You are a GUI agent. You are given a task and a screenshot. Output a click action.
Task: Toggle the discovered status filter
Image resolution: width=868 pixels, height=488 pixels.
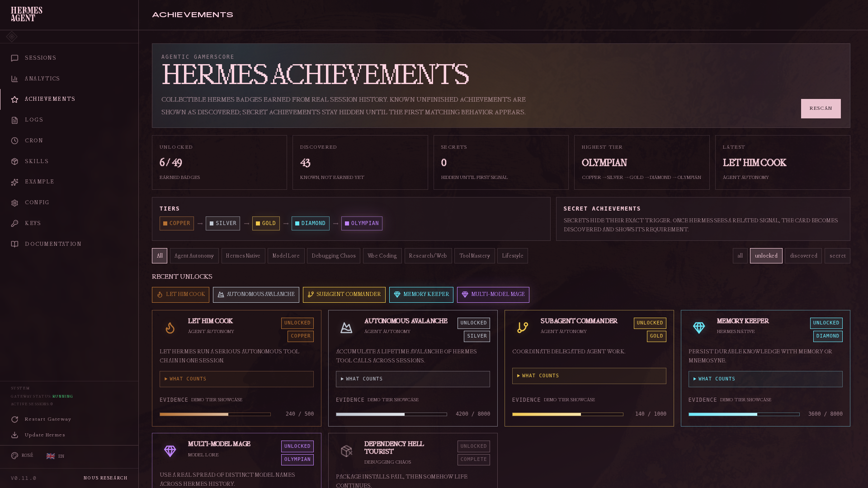tap(803, 256)
